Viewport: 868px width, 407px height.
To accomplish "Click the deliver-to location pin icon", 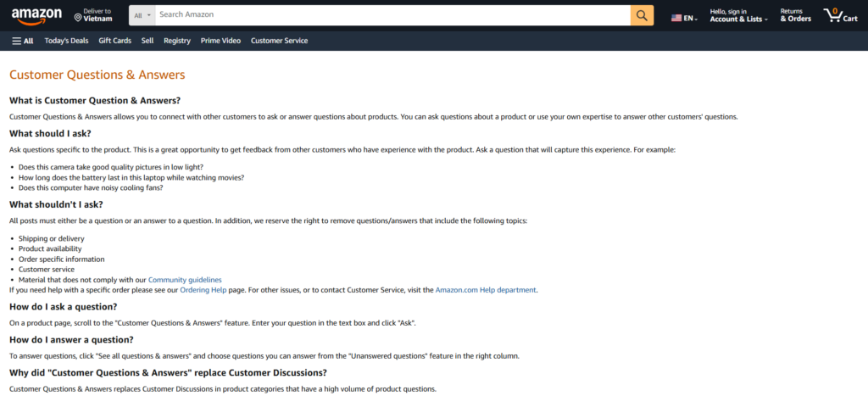I will pos(78,16).
